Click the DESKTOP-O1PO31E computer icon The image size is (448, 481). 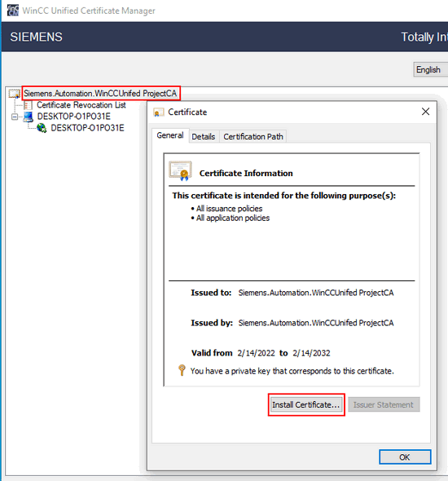[x=29, y=117]
